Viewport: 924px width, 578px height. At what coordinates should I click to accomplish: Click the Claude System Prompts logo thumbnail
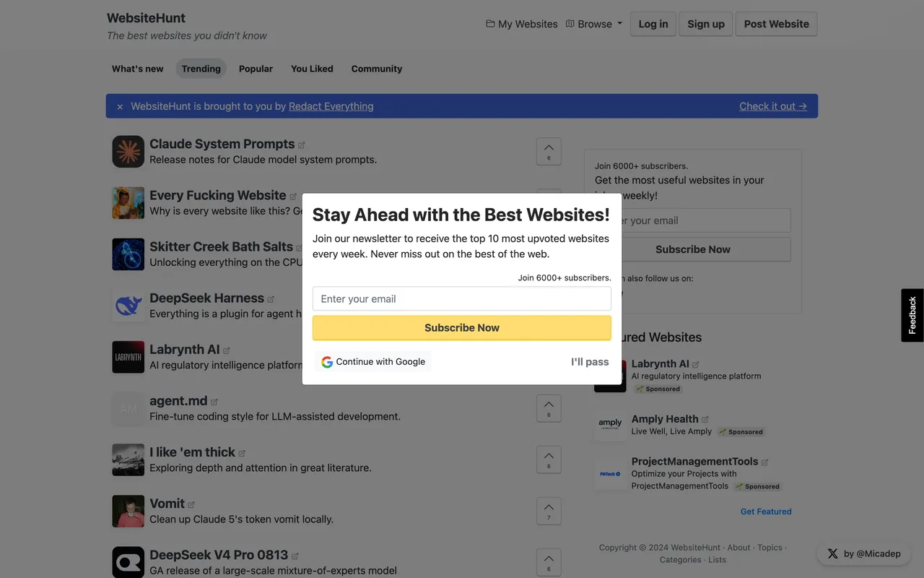coord(128,152)
